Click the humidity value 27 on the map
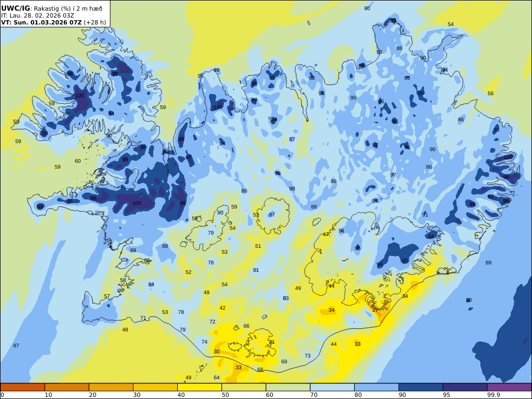This screenshot has height=399, width=532. 375,310
